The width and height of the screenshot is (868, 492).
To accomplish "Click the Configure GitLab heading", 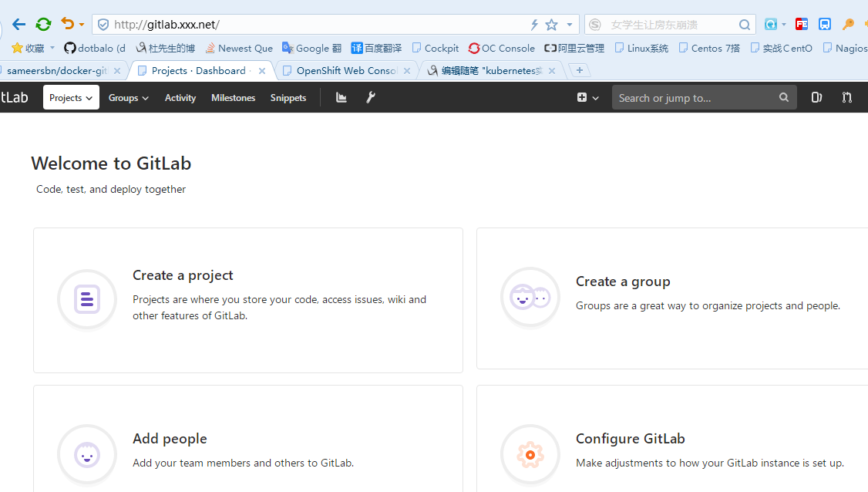I will pos(631,439).
